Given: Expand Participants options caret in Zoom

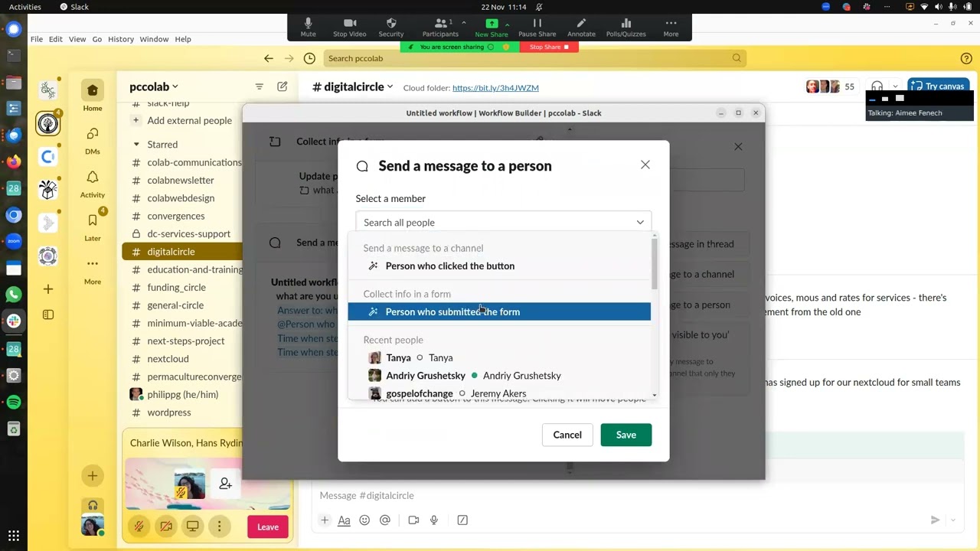Looking at the screenshot, I should [464, 23].
